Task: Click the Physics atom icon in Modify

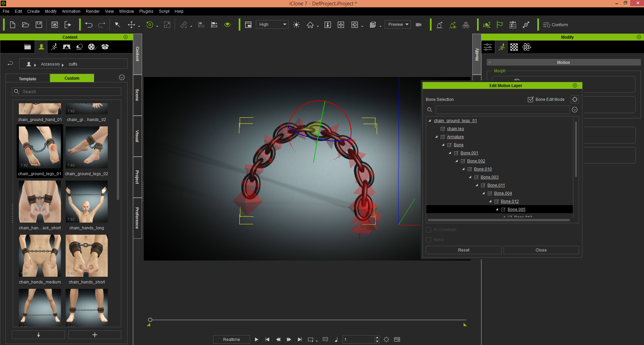Action: point(527,47)
